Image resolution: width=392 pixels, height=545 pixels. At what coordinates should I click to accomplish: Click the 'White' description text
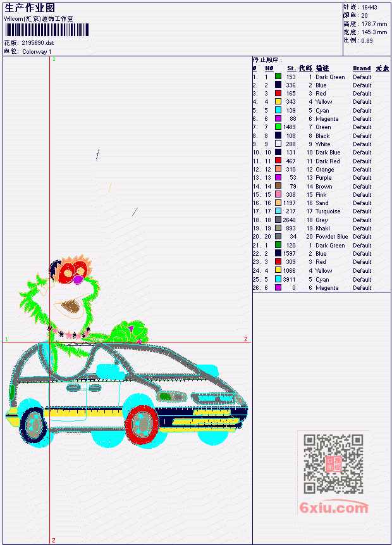pyautogui.click(x=323, y=144)
